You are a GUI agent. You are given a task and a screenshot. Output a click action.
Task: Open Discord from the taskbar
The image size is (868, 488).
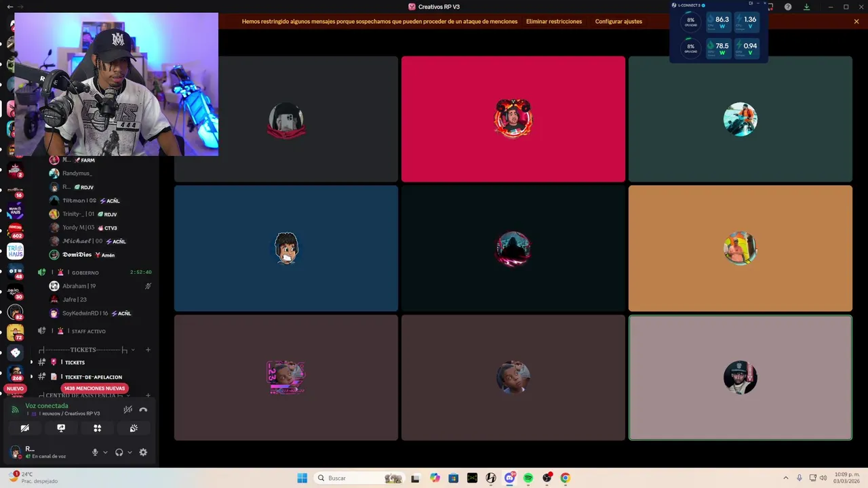(x=509, y=478)
